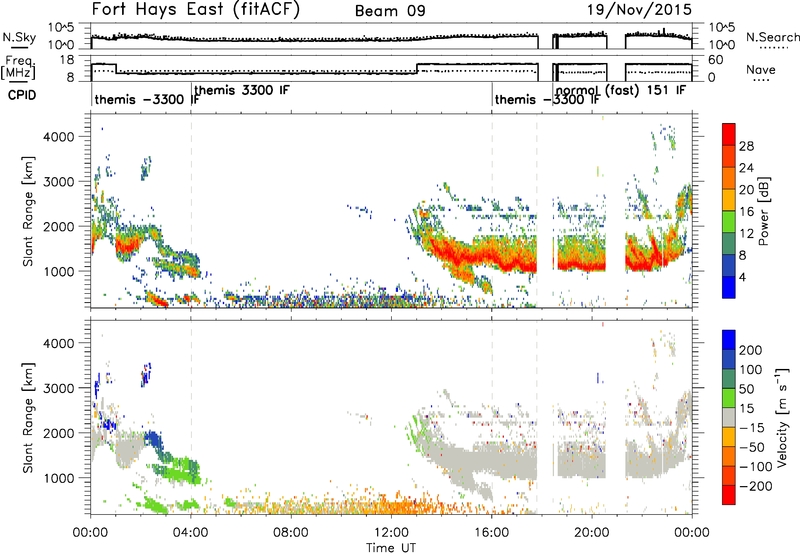Select the 'Freq. [MHz]' axis label

pos(19,68)
